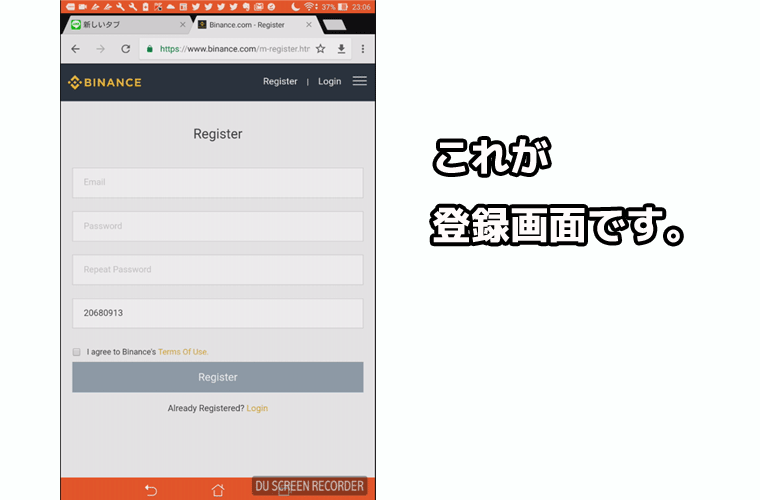Tap the battery indicator in the status bar
This screenshot has width=760, height=500.
pos(343,7)
